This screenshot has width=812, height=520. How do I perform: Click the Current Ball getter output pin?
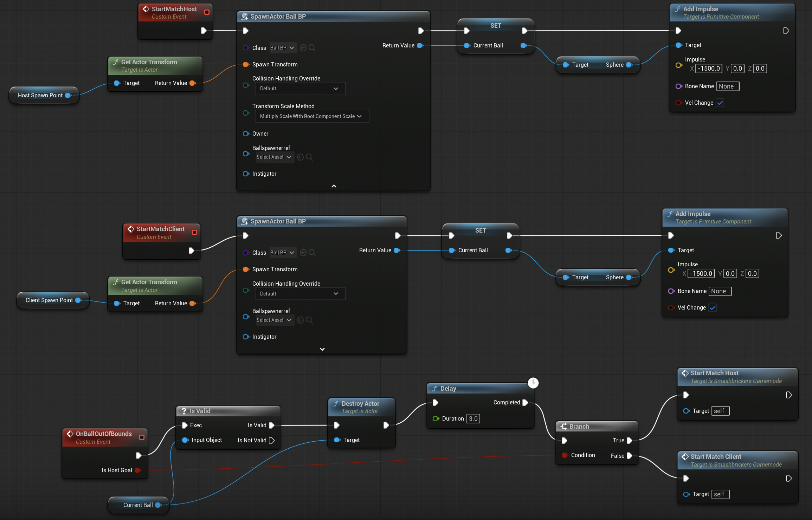click(158, 505)
